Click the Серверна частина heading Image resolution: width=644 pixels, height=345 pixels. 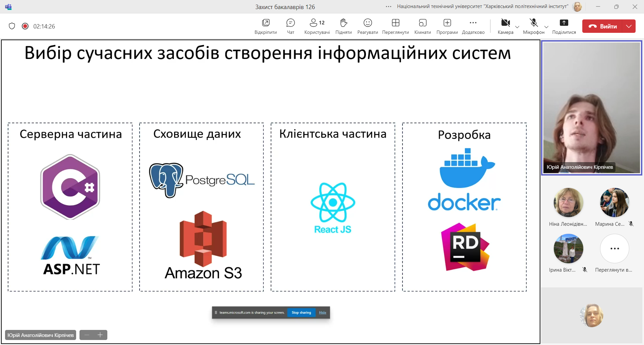point(71,134)
